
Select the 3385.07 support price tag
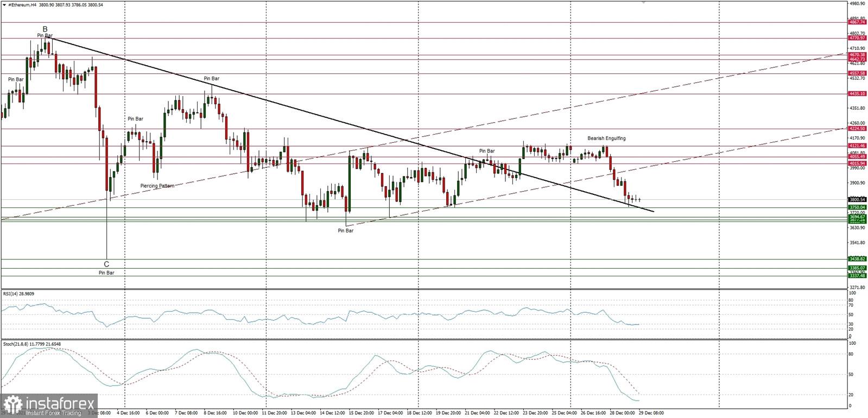857,268
